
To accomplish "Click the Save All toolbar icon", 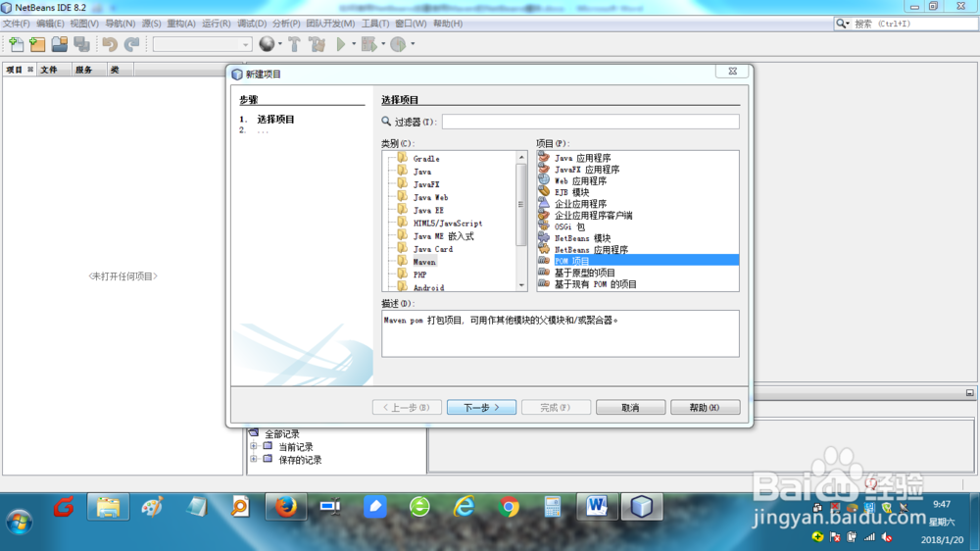I will [x=81, y=44].
